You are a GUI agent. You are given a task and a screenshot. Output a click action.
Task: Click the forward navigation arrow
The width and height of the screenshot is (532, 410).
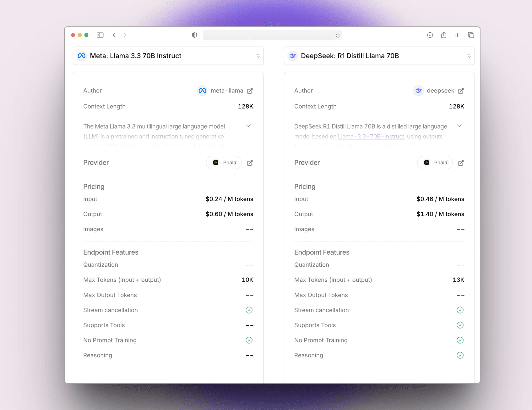(x=125, y=35)
